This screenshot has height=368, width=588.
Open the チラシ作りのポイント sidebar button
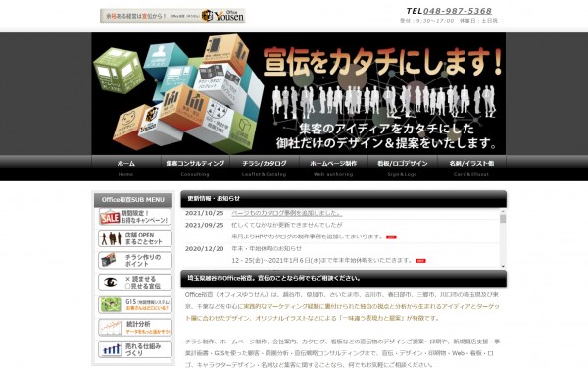pyautogui.click(x=135, y=261)
